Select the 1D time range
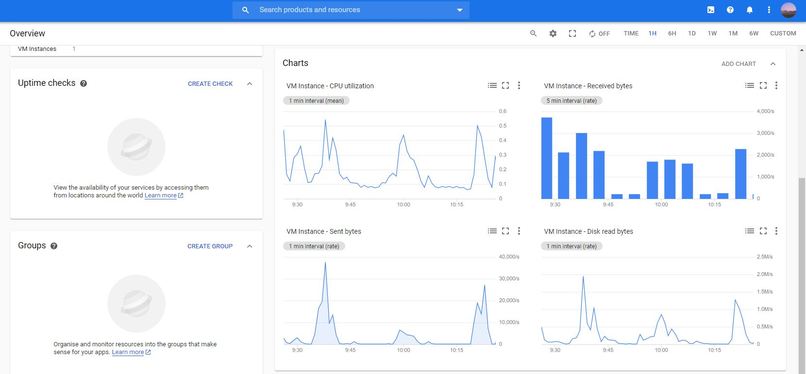This screenshot has width=806, height=374. click(x=692, y=33)
